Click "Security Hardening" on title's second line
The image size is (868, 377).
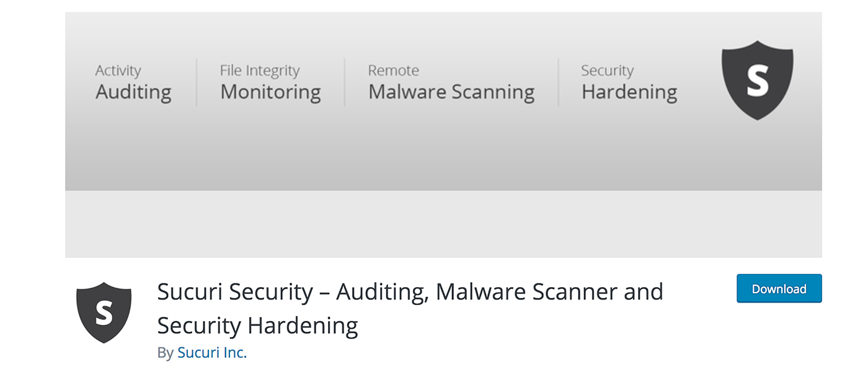tap(257, 326)
